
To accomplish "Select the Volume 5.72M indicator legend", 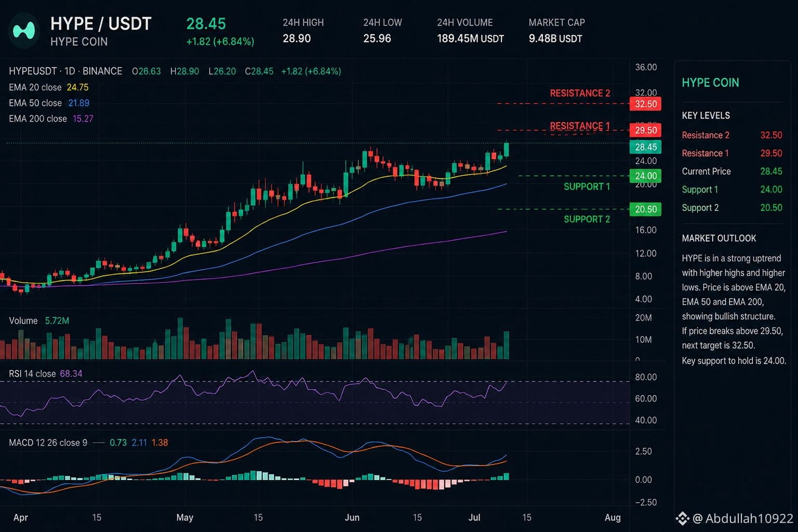I will tap(39, 321).
